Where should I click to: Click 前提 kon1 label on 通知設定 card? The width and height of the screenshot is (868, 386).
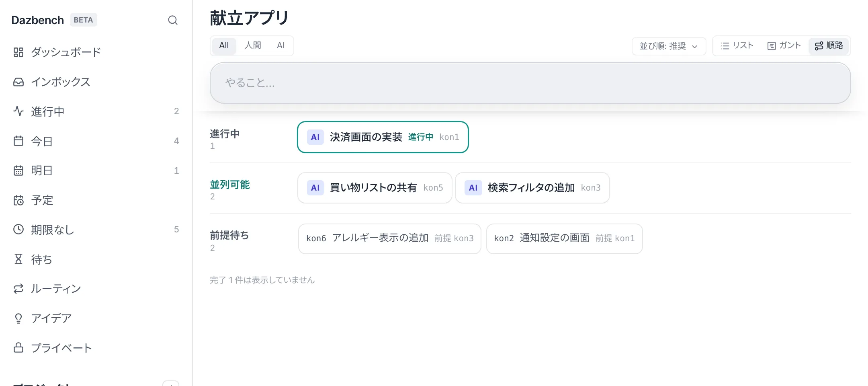(x=615, y=238)
